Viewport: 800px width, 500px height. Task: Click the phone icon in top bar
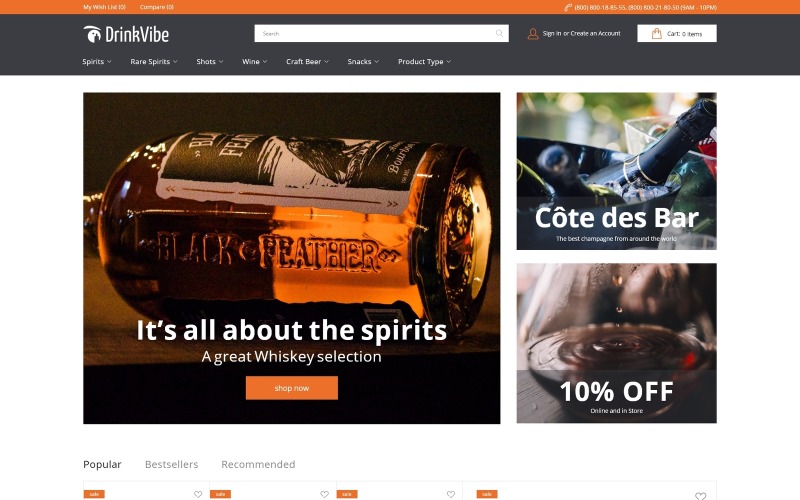567,7
